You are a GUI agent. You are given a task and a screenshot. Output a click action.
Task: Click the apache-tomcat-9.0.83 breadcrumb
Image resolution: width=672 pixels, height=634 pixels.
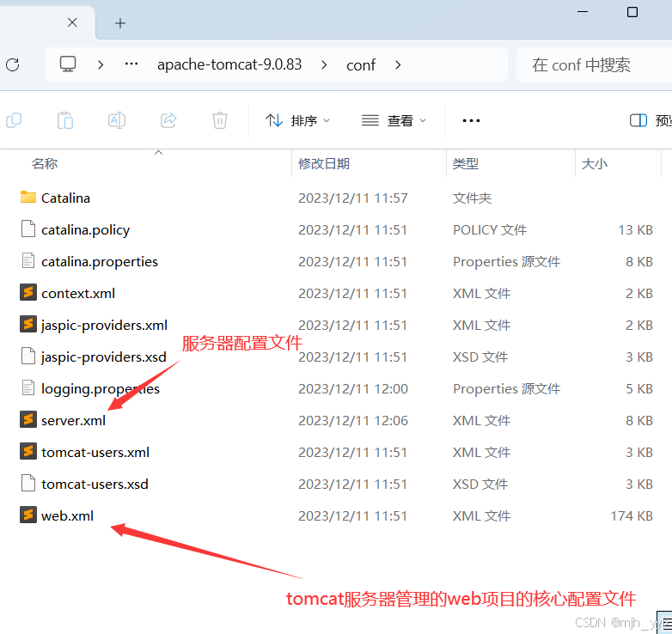(229, 64)
